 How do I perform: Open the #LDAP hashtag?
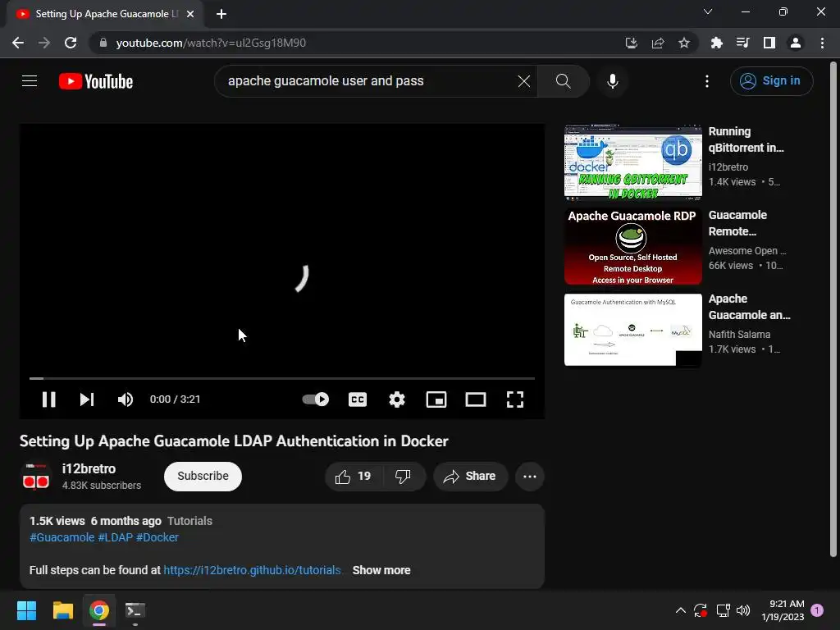click(115, 537)
